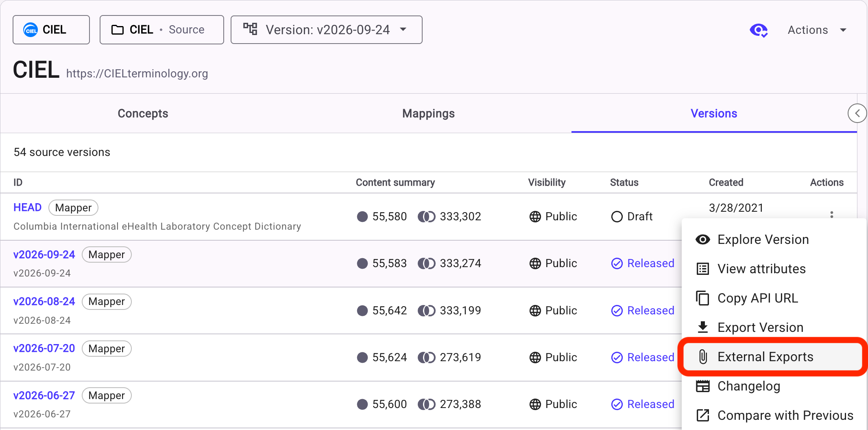Viewport: 868px width, 430px height.
Task: Switch to the Concepts tab
Action: tap(143, 114)
